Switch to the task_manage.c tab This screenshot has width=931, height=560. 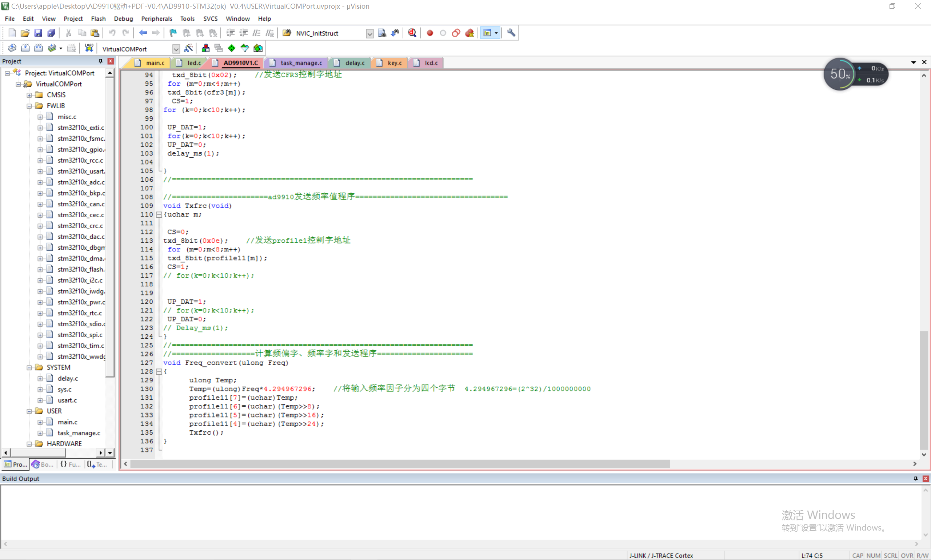coord(300,63)
